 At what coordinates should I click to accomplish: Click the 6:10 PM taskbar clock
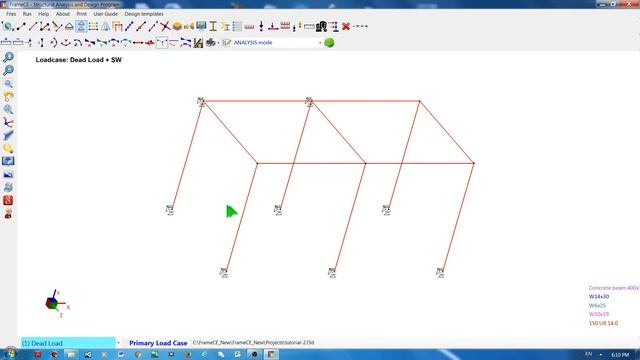(620, 355)
